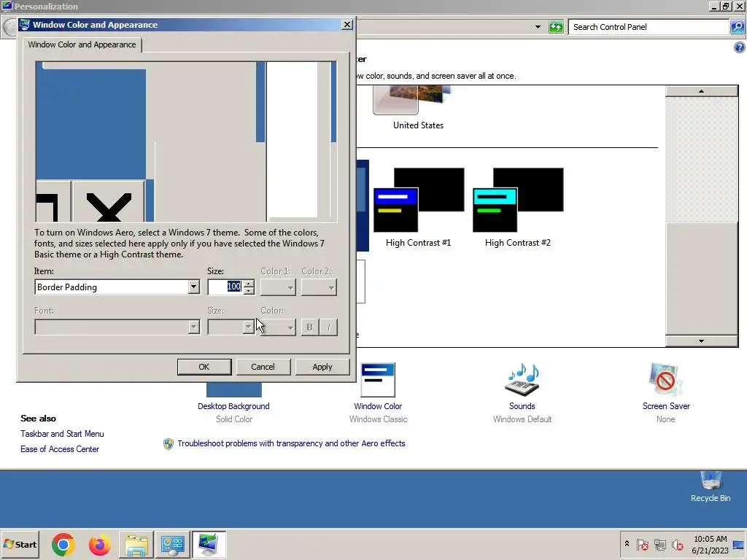The height and width of the screenshot is (560, 747).
Task: Launch Firefox from the taskbar
Action: pyautogui.click(x=99, y=544)
